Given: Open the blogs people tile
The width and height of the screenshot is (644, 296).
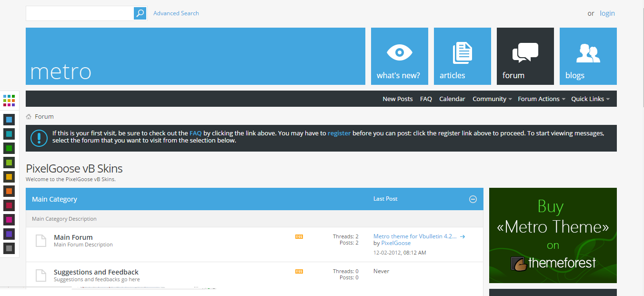Looking at the screenshot, I should (588, 56).
